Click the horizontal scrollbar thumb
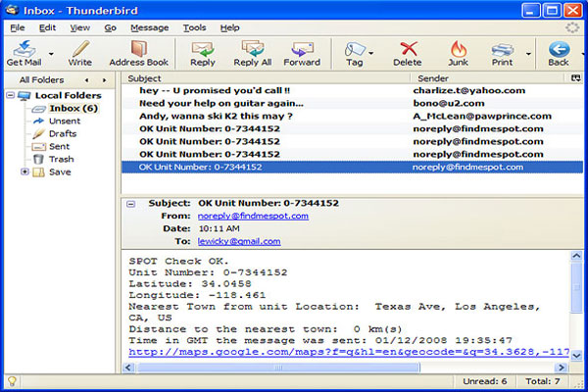Viewport: 588px width, 392px height. pyautogui.click(x=278, y=367)
